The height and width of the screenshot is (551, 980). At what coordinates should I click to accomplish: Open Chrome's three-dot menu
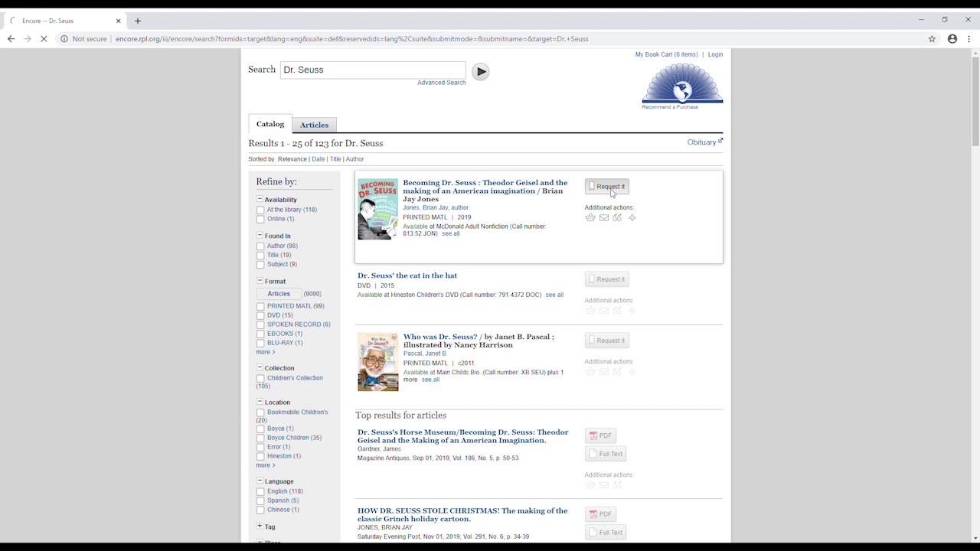click(969, 39)
